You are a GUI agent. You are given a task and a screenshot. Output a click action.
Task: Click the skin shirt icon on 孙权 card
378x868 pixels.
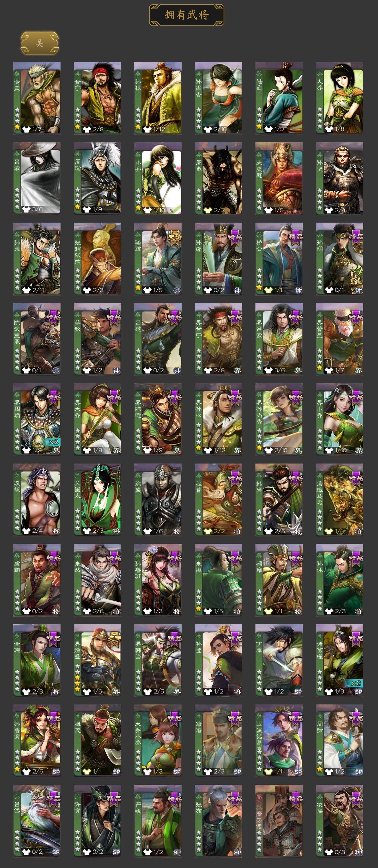tap(147, 129)
